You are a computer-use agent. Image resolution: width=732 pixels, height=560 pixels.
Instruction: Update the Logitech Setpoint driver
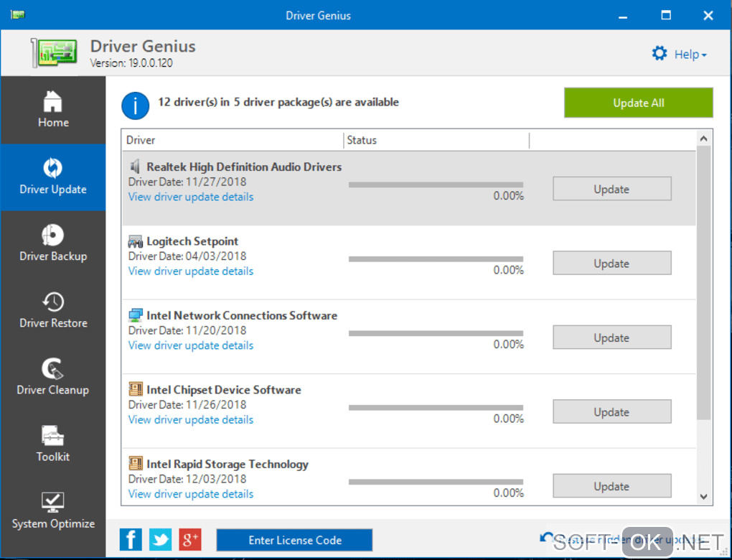(612, 263)
